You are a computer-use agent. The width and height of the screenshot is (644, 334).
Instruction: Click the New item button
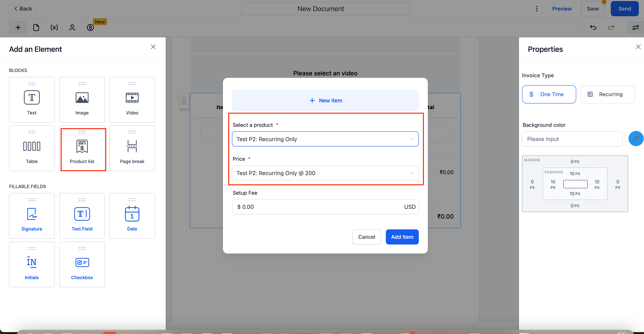[x=325, y=101]
